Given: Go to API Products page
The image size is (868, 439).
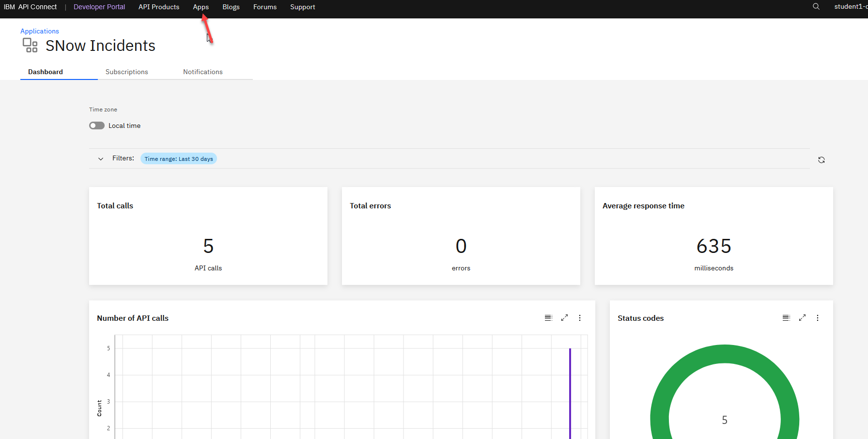Looking at the screenshot, I should pos(159,7).
